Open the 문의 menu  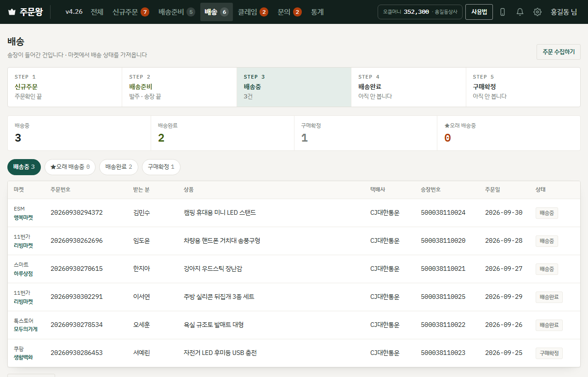290,12
